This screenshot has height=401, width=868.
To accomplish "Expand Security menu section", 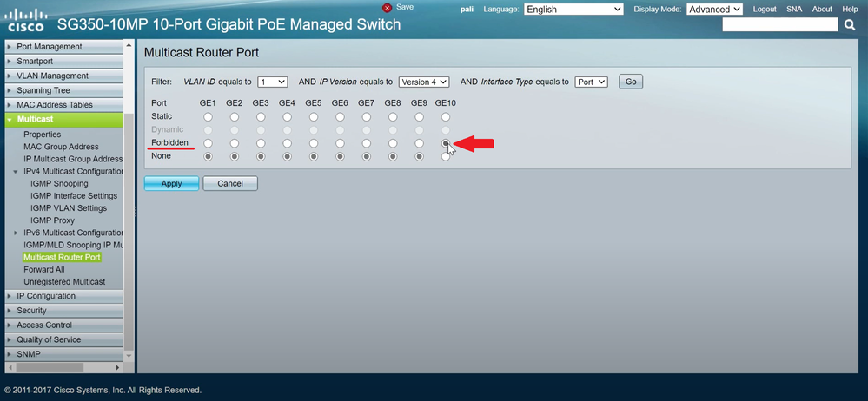I will 64,310.
